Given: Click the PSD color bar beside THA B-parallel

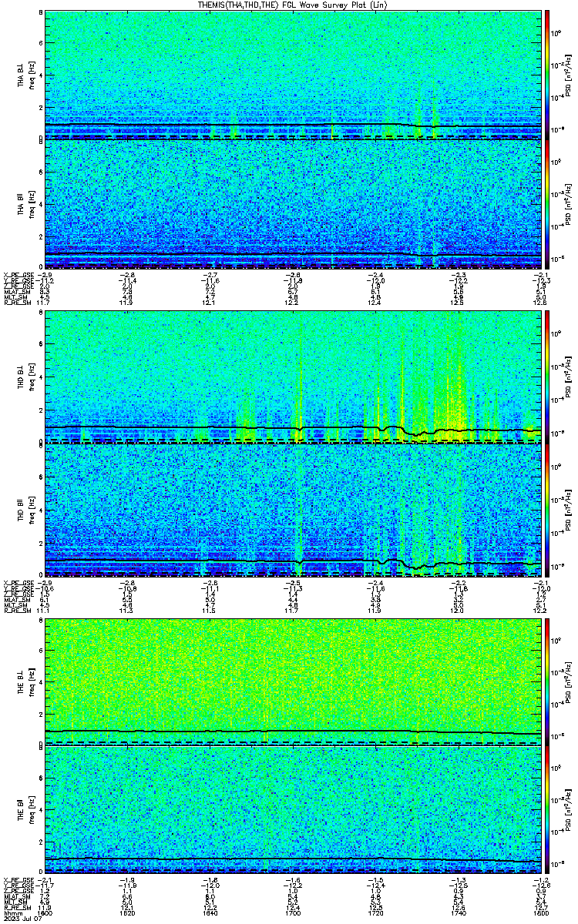Looking at the screenshot, I should [x=548, y=204].
